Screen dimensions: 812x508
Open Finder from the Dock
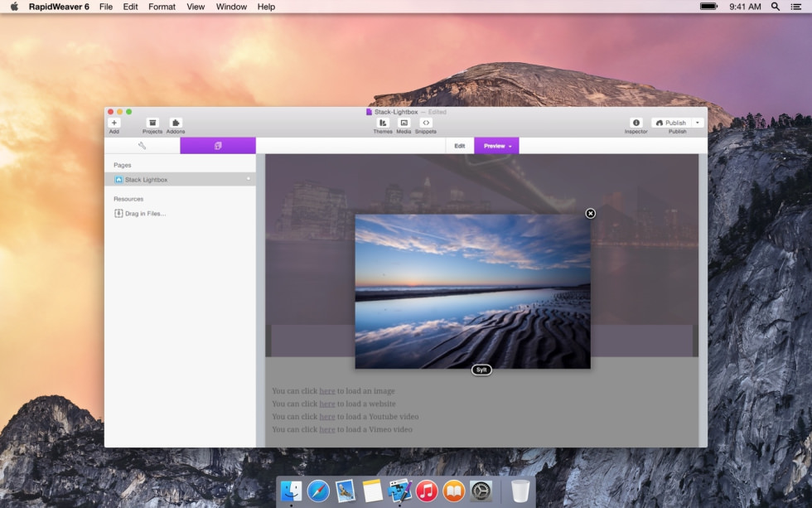pos(291,491)
